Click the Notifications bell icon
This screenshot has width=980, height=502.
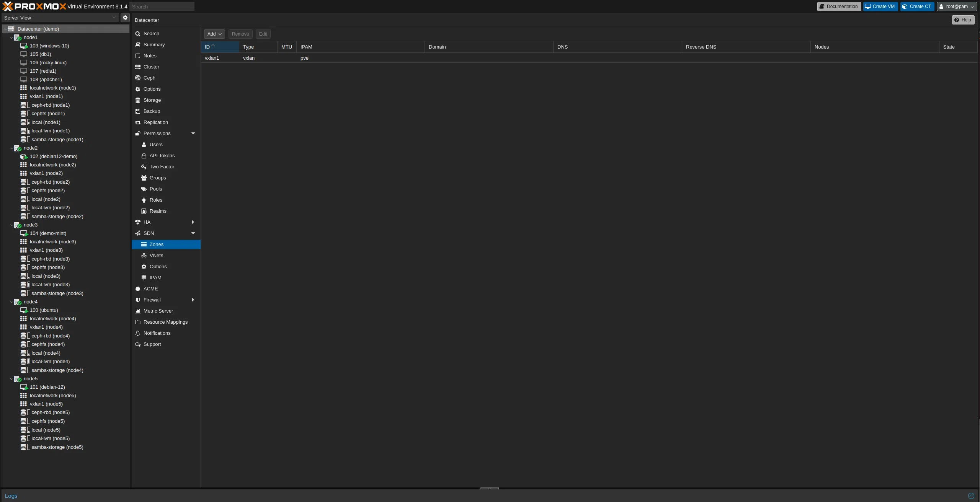click(x=138, y=333)
